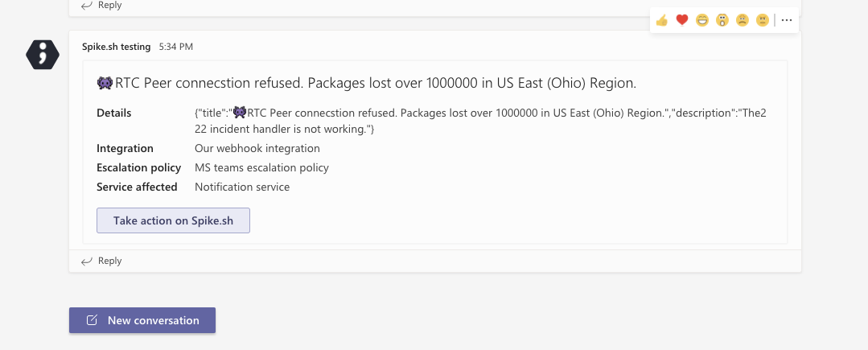Reply to the Spike.sh testing message

click(102, 261)
